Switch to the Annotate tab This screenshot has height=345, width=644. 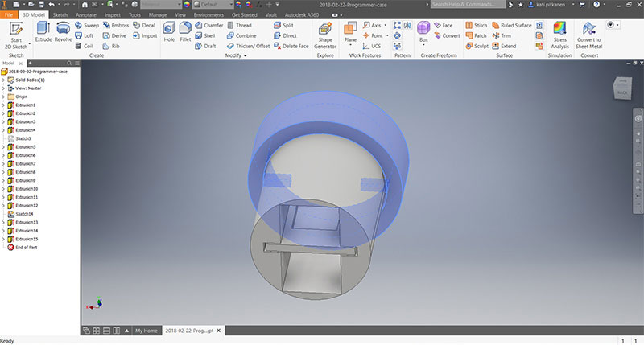(x=86, y=14)
